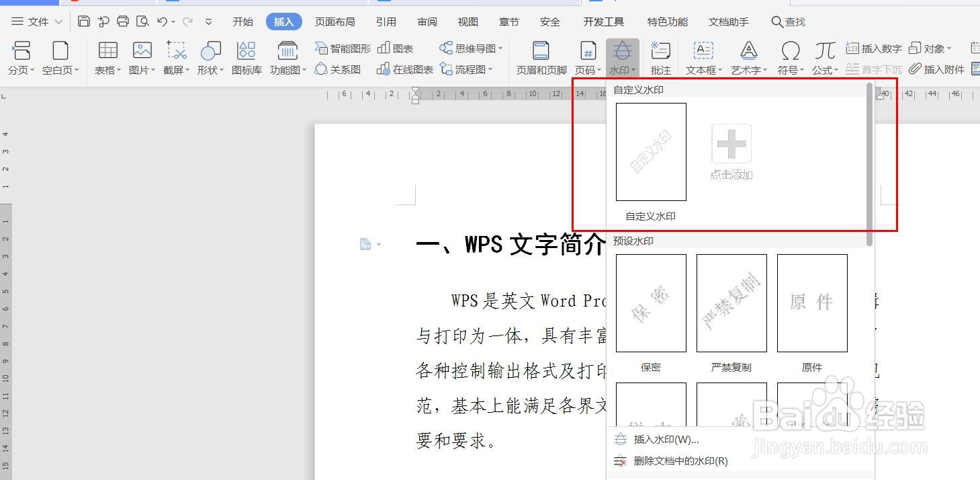
Task: Click the Redo arrow icon
Action: [187, 22]
